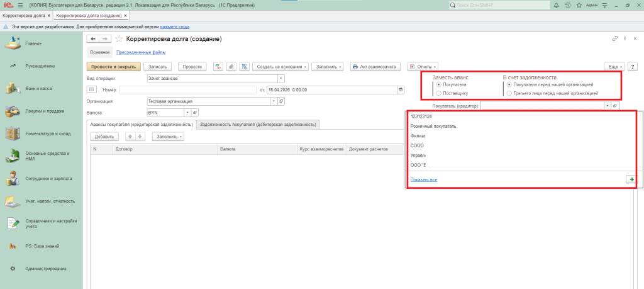
Task: Switch to Задолженность покупателя (дебиторская задолженность) tab
Action: tap(258, 125)
